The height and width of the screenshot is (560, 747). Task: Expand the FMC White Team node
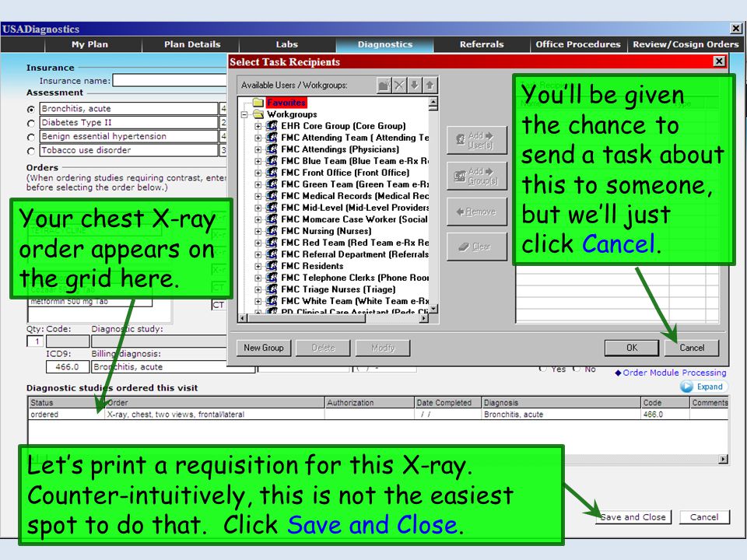[x=258, y=302]
